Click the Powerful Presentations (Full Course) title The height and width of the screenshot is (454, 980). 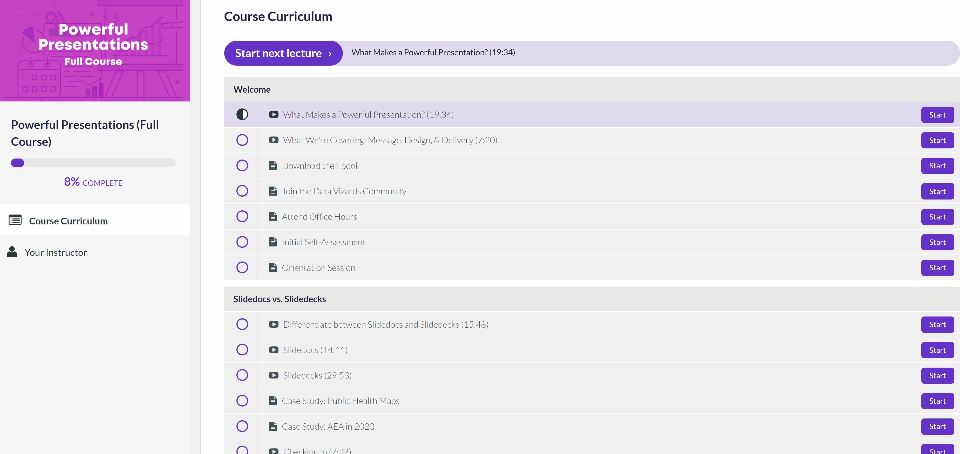(85, 133)
